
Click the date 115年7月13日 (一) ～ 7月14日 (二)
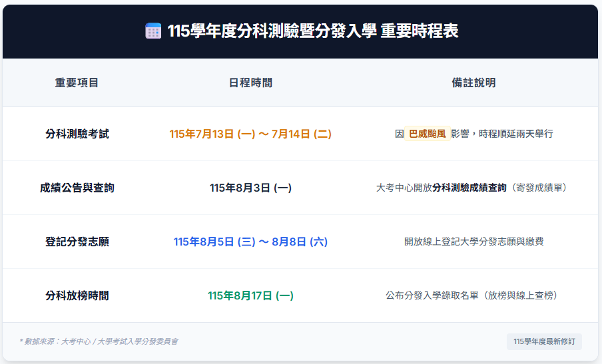coord(250,134)
